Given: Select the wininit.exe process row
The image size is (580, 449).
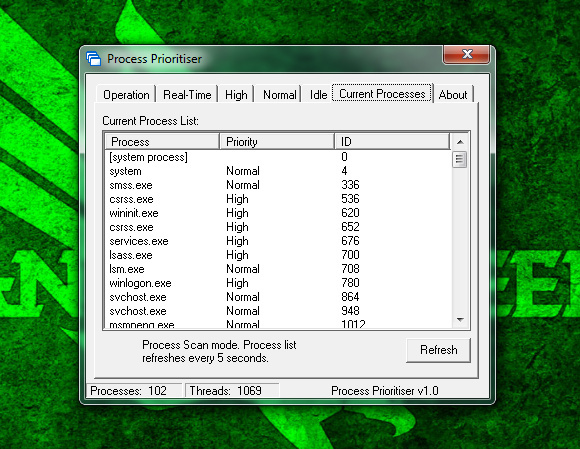Looking at the screenshot, I should [278, 213].
